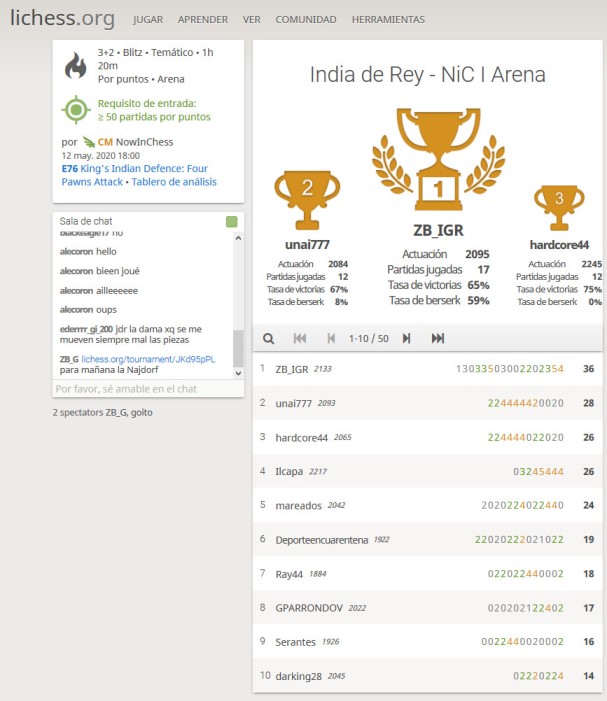Jump to last page of standings
This screenshot has height=701, width=607.
(x=438, y=339)
